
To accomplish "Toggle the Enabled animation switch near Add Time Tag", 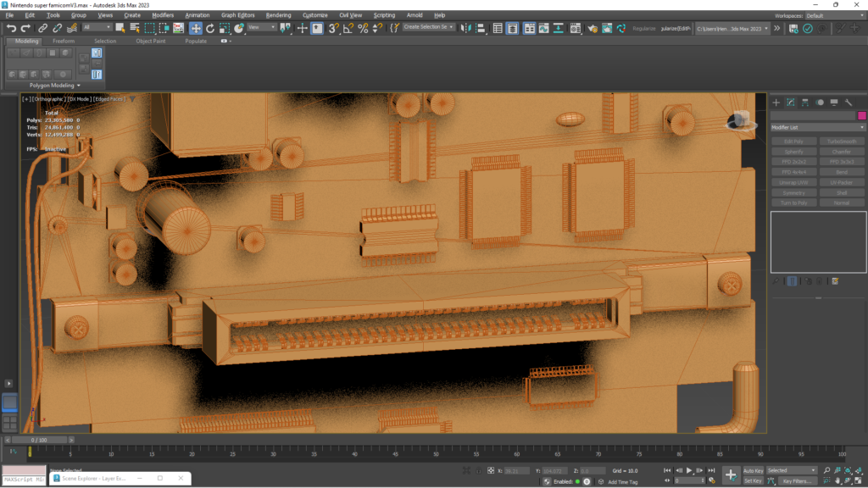I will (x=577, y=481).
